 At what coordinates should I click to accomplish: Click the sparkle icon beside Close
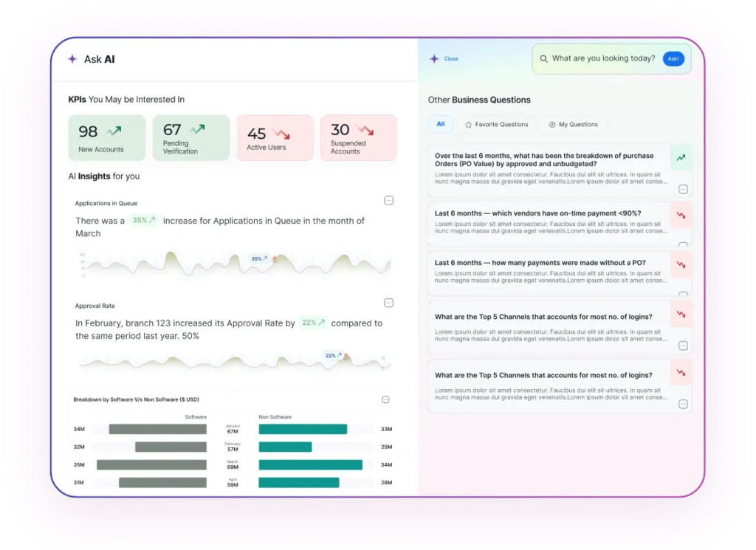[434, 59]
